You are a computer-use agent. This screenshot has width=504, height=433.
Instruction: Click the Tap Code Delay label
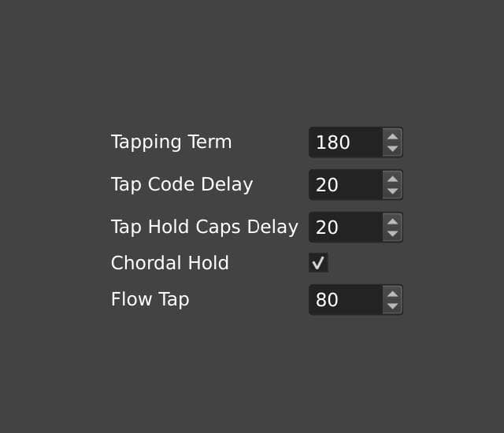click(182, 185)
